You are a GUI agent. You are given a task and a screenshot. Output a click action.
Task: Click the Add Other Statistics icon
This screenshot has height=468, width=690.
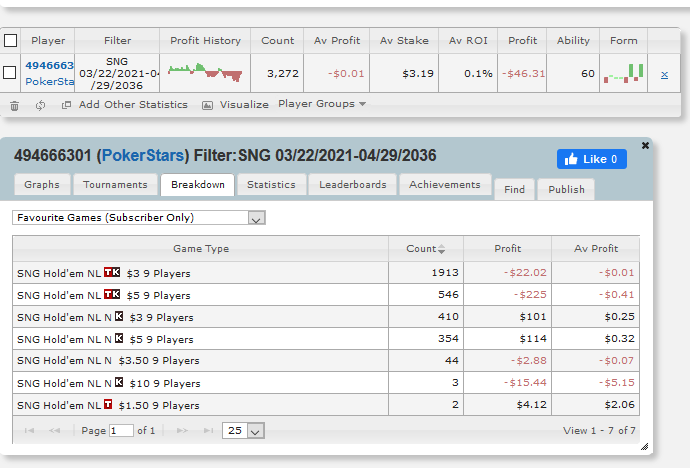66,105
